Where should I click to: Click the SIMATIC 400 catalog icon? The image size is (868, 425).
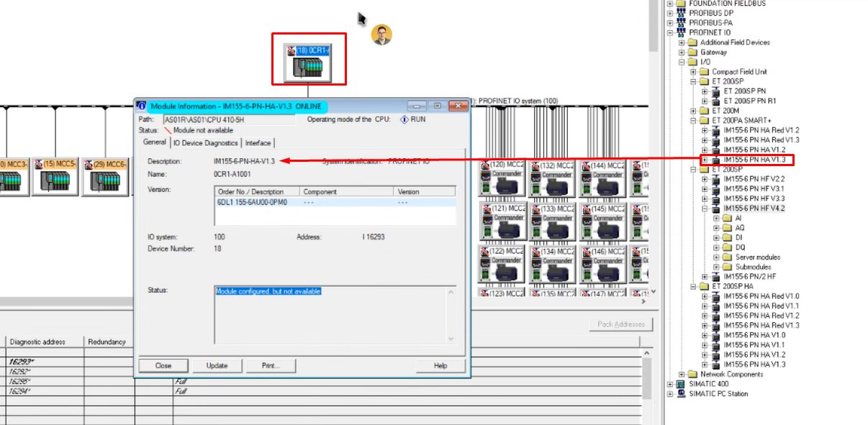[681, 384]
